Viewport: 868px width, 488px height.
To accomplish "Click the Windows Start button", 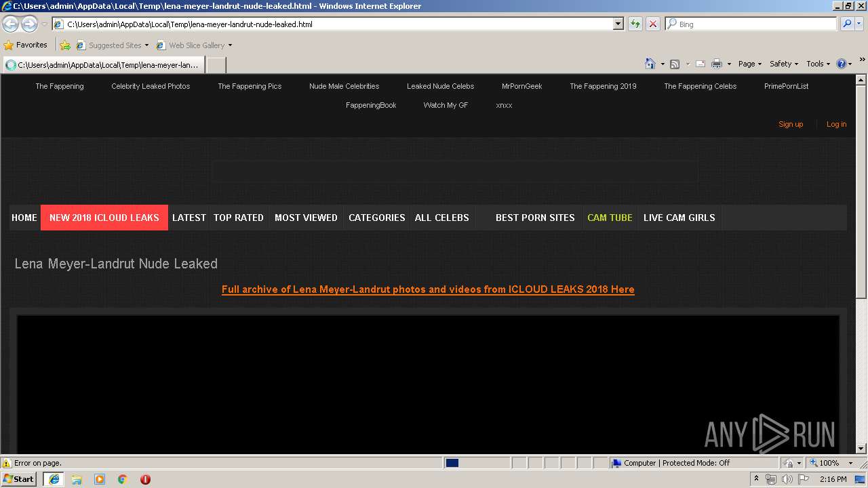I will (19, 479).
